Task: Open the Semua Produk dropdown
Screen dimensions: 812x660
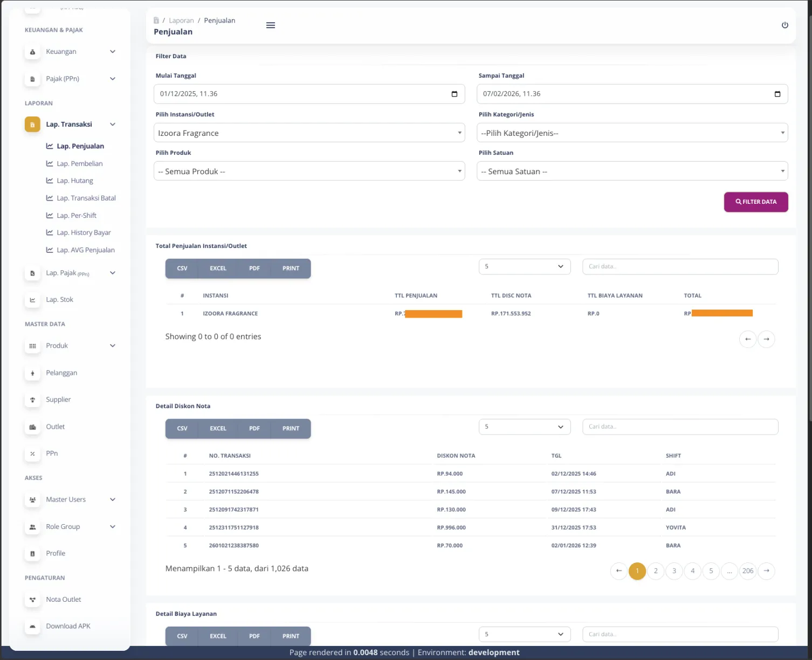Action: click(309, 171)
